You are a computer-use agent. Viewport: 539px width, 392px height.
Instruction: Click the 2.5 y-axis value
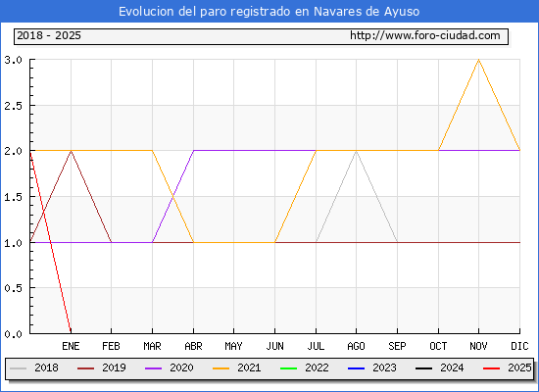point(13,106)
